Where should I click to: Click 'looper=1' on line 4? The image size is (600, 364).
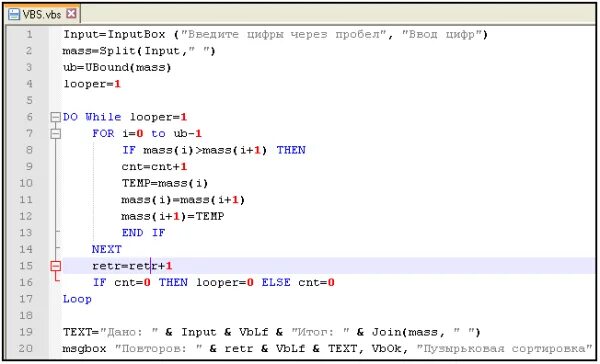coord(92,84)
